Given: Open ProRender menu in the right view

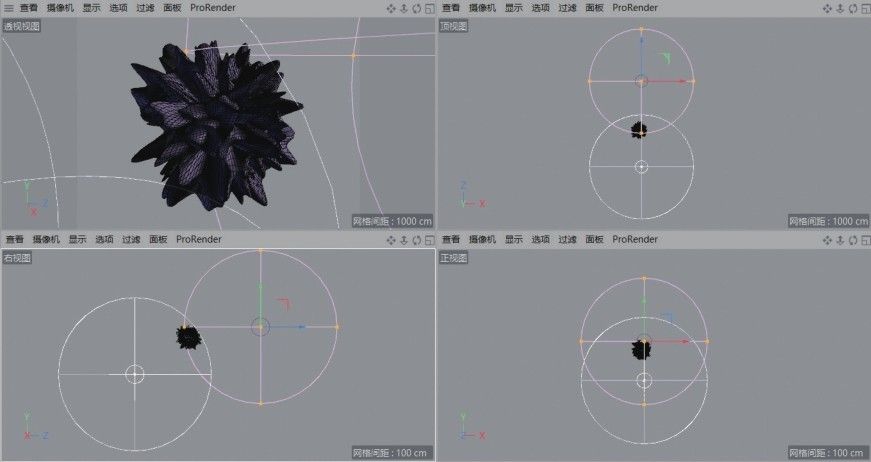Looking at the screenshot, I should click(199, 239).
